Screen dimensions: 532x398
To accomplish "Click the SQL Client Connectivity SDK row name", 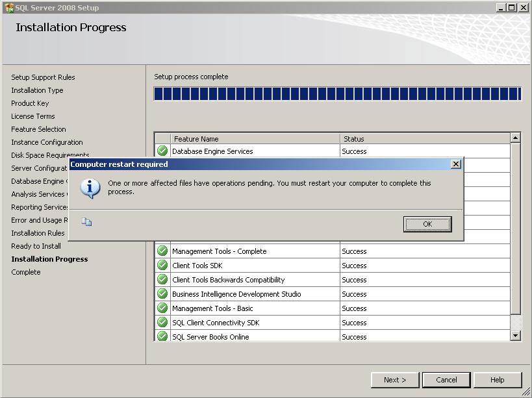I will click(x=216, y=323).
